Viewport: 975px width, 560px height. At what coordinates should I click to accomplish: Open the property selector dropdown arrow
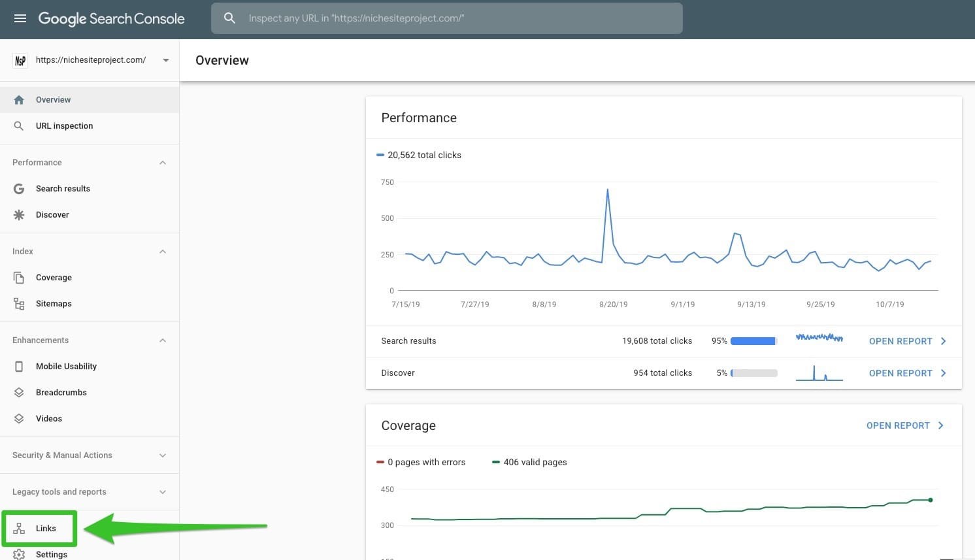(x=166, y=60)
